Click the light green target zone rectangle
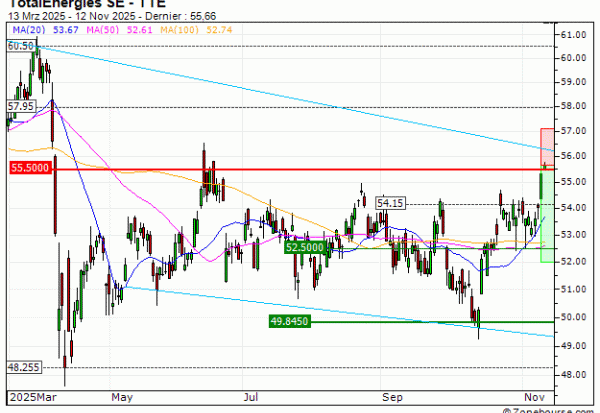Viewport: 600px width, 413px height. 547,214
